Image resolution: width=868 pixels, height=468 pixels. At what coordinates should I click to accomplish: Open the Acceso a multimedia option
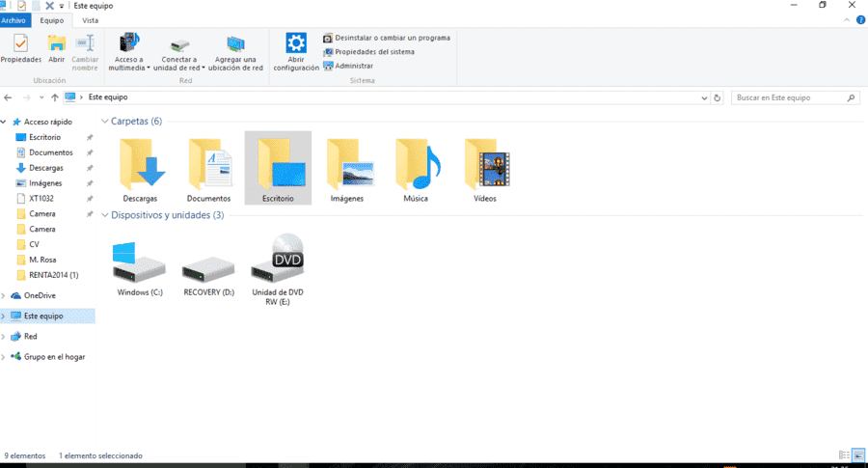[129, 52]
